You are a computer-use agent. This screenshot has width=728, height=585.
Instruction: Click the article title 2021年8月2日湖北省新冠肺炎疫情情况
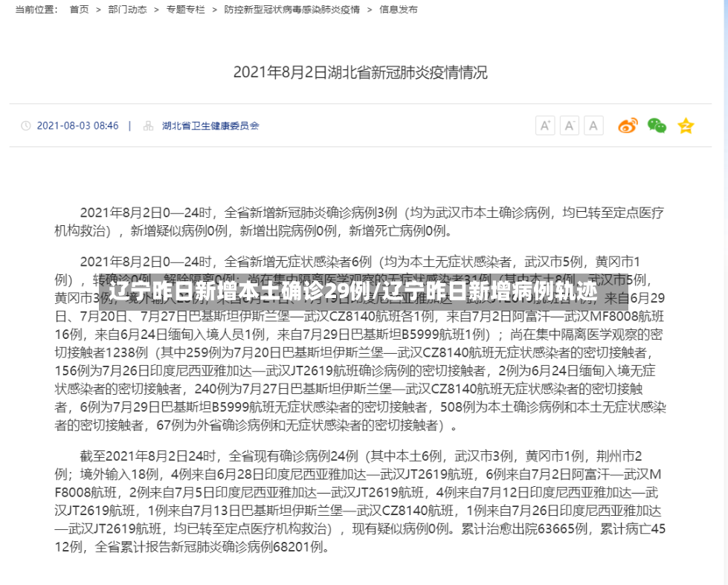coord(361,72)
